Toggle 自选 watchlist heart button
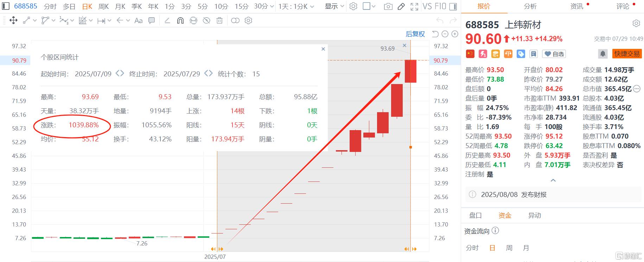The width and height of the screenshot is (644, 262). pos(554,54)
